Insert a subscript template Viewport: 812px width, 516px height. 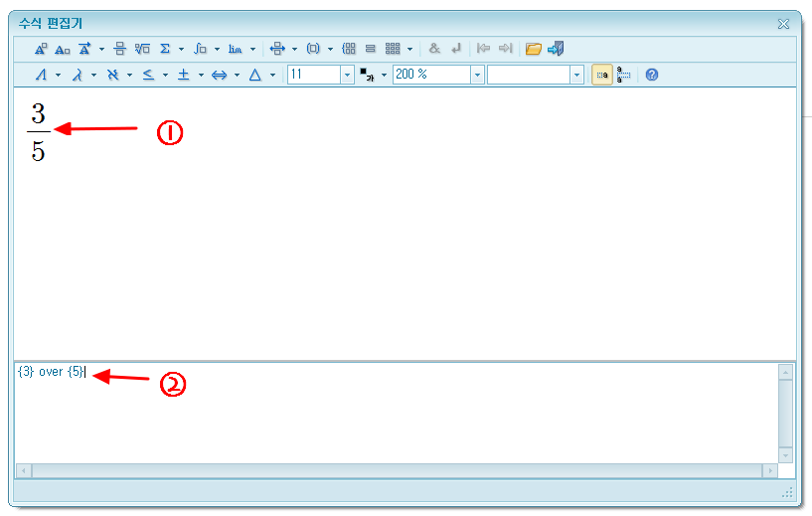(63, 50)
